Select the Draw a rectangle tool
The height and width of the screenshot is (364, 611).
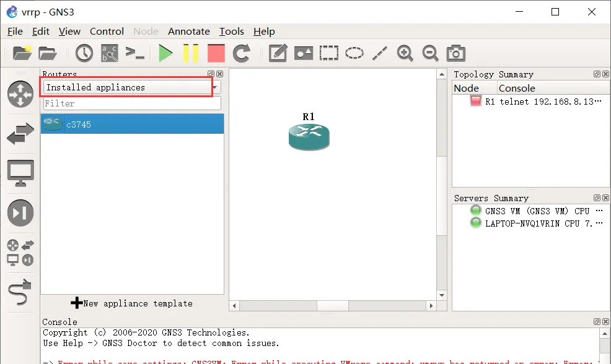coord(329,53)
